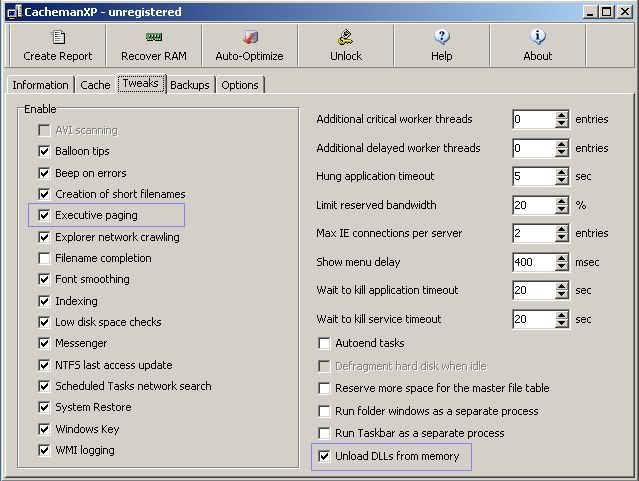This screenshot has height=481, width=639.
Task: Toggle Creation of short filenames
Action: 44,194
